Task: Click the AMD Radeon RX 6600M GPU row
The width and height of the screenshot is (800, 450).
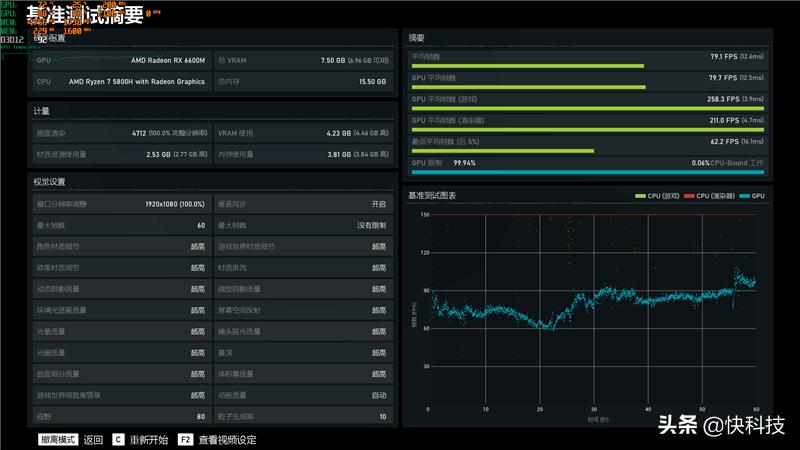Action: click(x=120, y=60)
